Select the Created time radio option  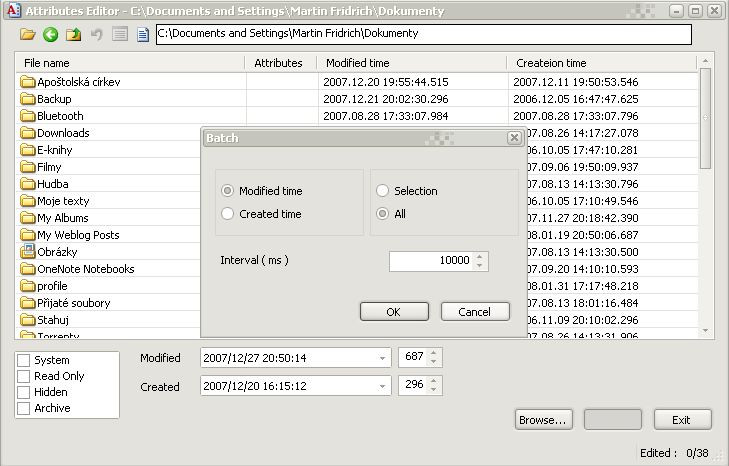click(228, 214)
